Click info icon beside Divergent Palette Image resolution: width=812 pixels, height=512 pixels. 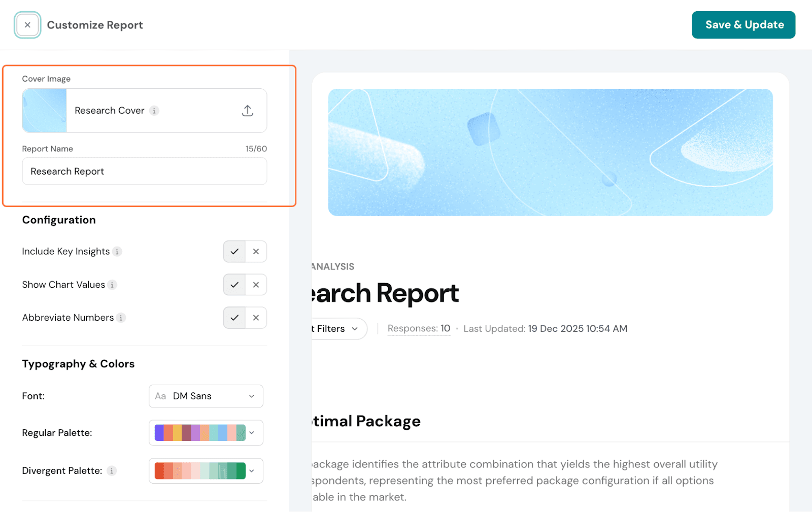[112, 471]
